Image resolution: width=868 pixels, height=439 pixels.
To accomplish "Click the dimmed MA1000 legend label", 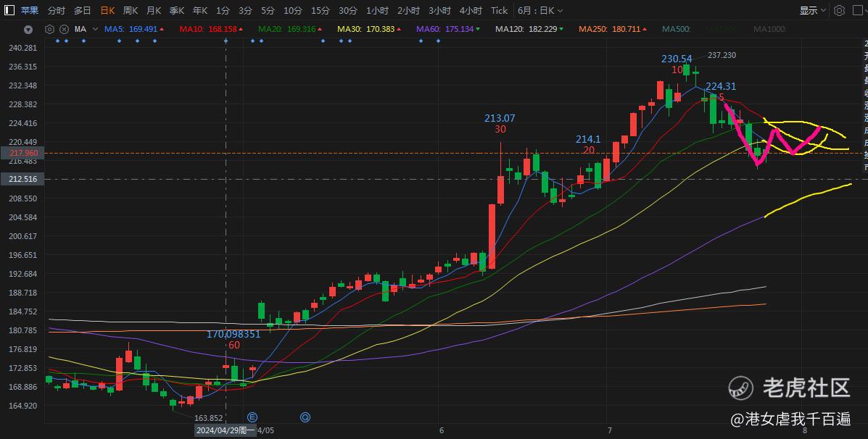I will click(x=769, y=29).
